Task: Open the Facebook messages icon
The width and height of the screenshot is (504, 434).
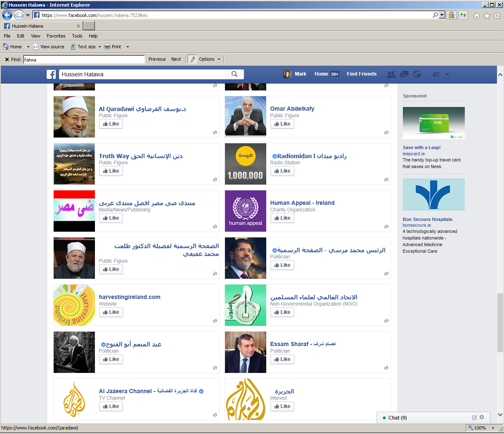Action: point(404,75)
